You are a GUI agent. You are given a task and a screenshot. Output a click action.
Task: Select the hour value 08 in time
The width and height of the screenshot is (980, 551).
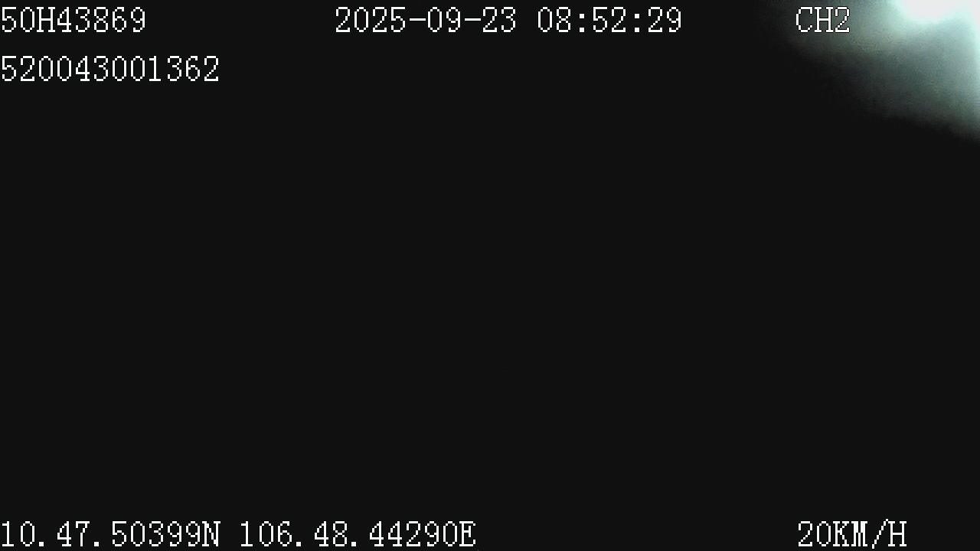(554, 21)
